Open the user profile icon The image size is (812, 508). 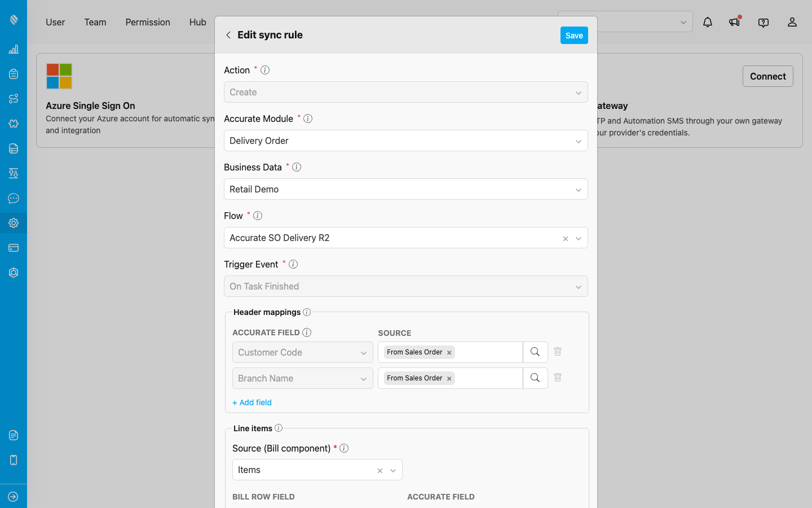pos(792,22)
